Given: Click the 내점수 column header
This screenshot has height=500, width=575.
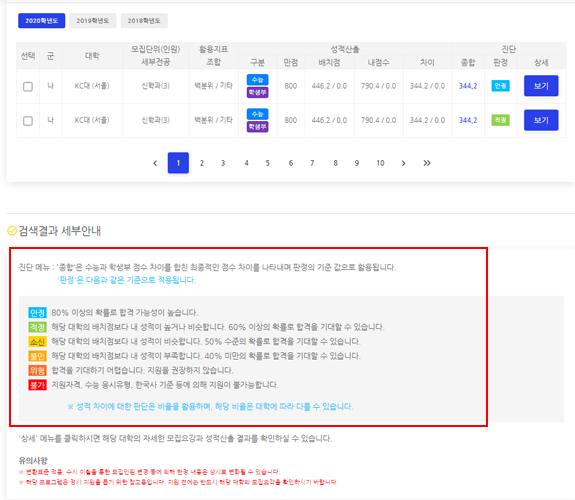Looking at the screenshot, I should click(378, 63).
